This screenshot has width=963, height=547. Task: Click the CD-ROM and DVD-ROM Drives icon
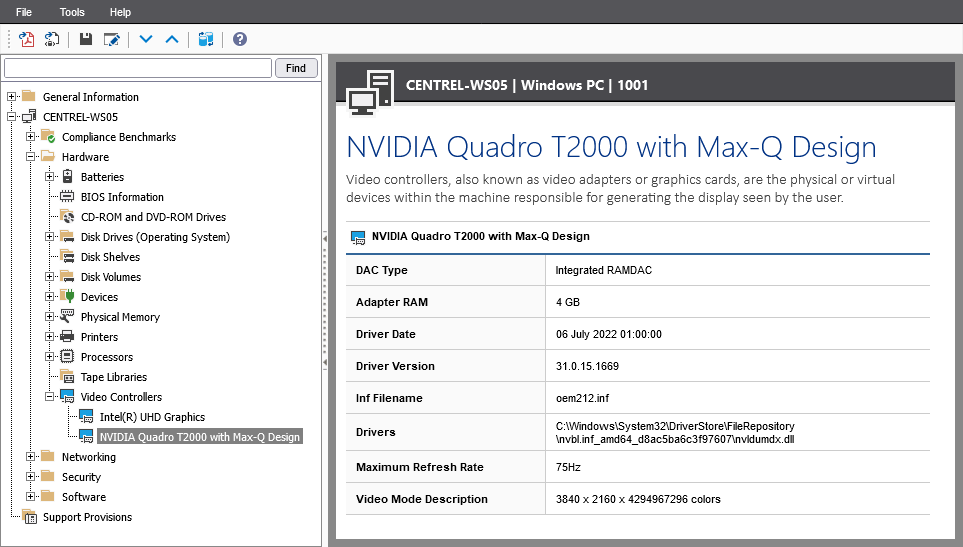pyautogui.click(x=67, y=217)
